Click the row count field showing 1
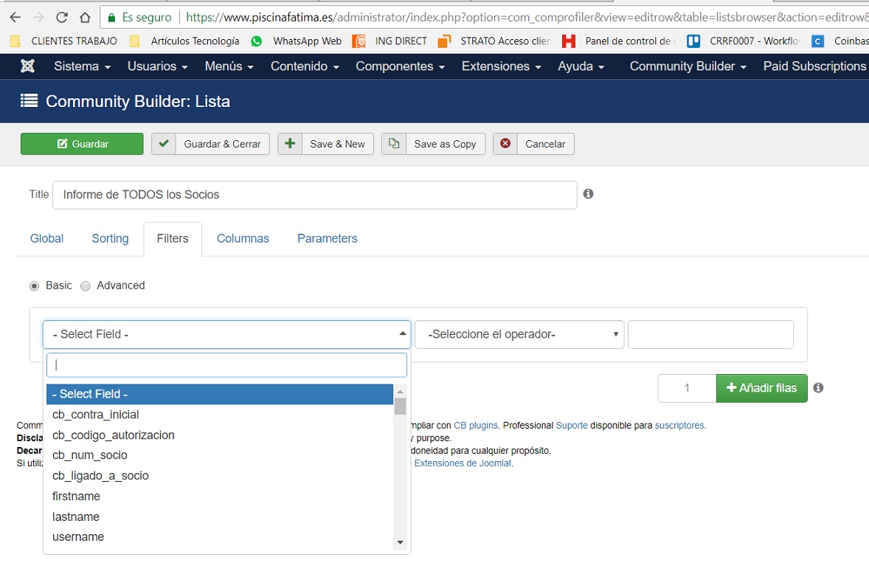The height and width of the screenshot is (588, 869). click(688, 388)
